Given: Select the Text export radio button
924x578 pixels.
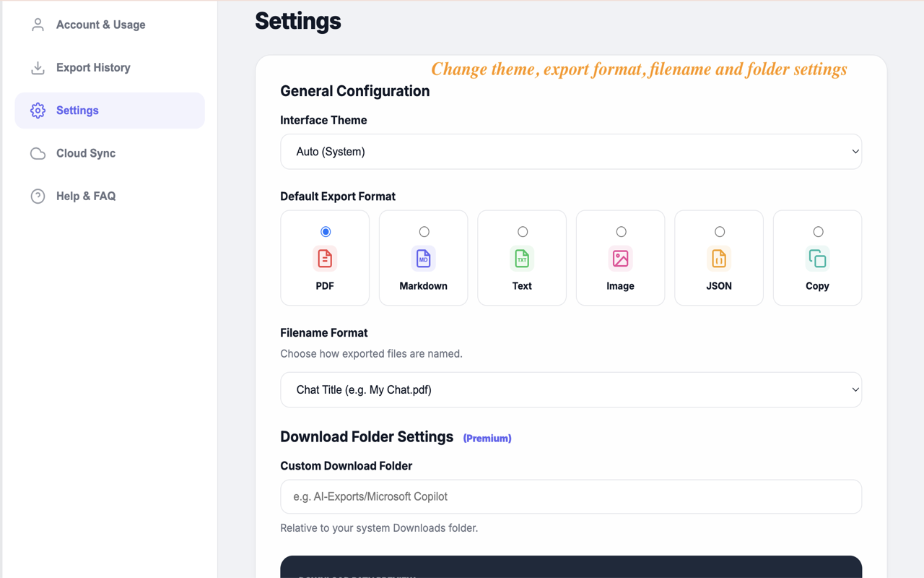Looking at the screenshot, I should pyautogui.click(x=523, y=232).
